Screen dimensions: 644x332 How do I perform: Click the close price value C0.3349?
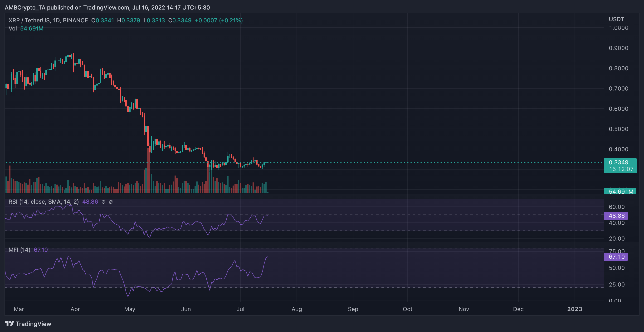180,20
